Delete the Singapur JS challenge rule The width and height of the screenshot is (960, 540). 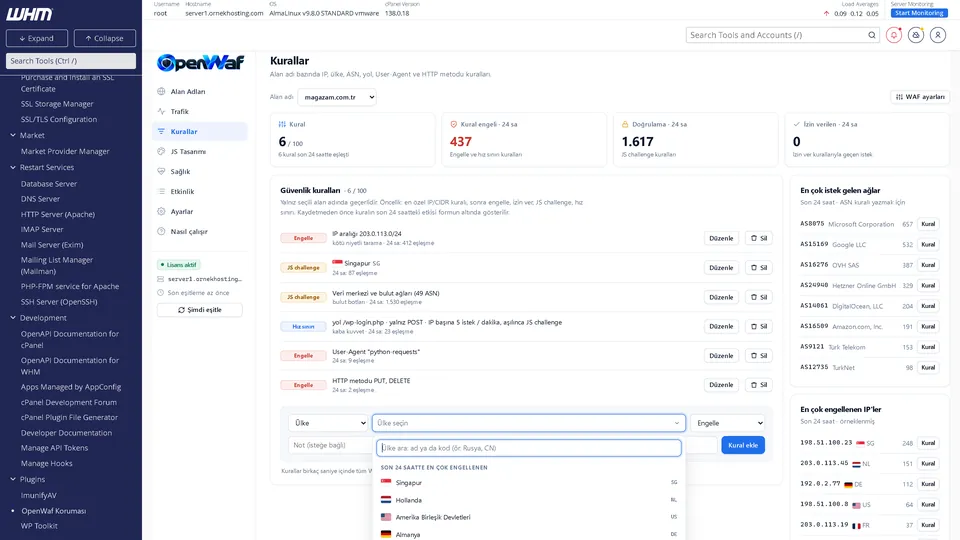(x=758, y=268)
